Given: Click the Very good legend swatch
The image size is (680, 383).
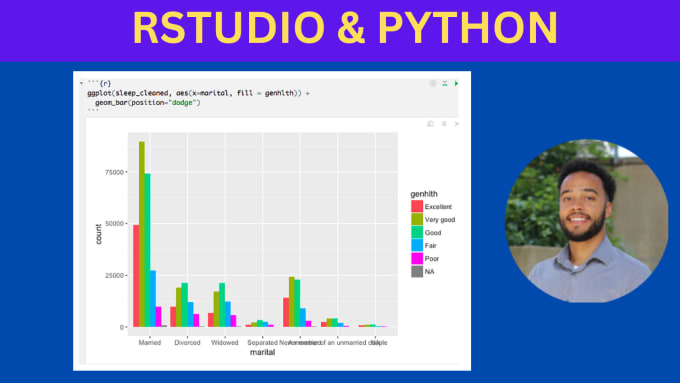Looking at the screenshot, I should point(417,219).
